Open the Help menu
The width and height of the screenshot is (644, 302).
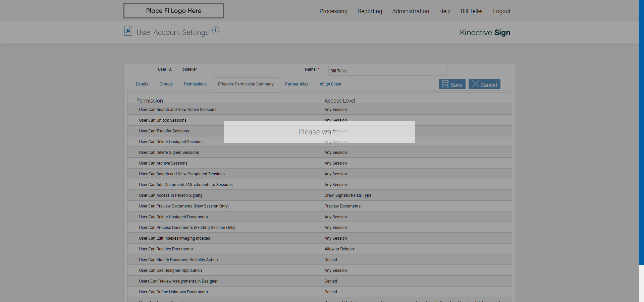[x=445, y=11]
